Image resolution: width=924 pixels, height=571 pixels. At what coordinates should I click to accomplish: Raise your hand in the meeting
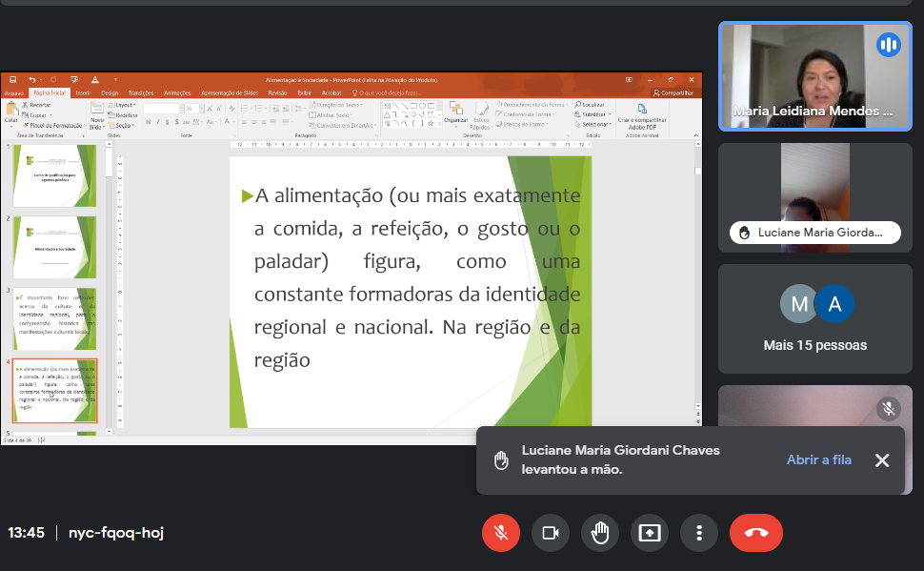pyautogui.click(x=599, y=533)
